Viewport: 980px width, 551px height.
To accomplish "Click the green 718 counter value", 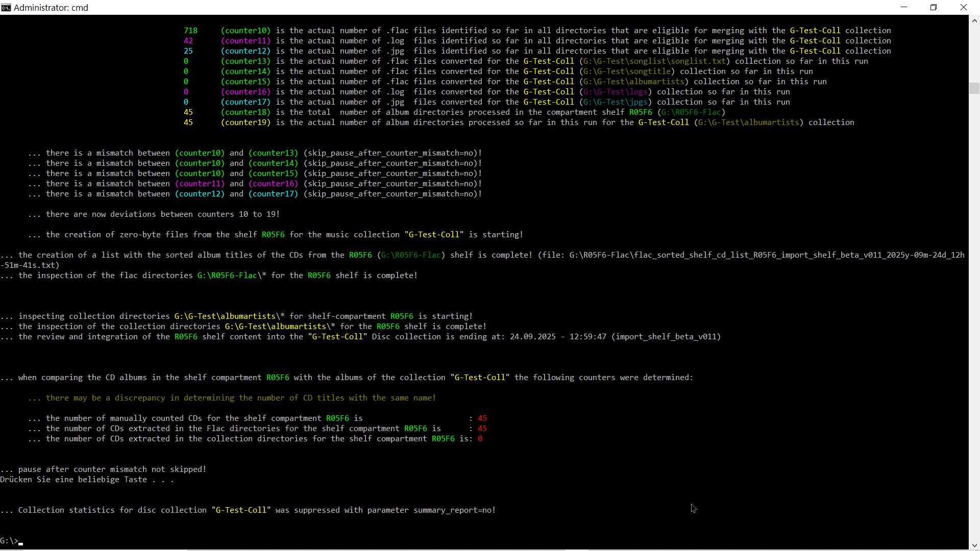I will (x=190, y=31).
